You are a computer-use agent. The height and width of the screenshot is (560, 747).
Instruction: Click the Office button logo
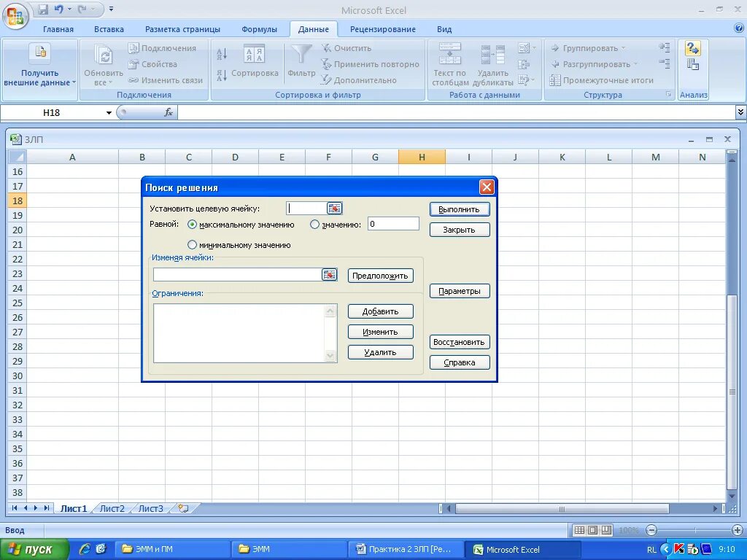tap(16, 17)
